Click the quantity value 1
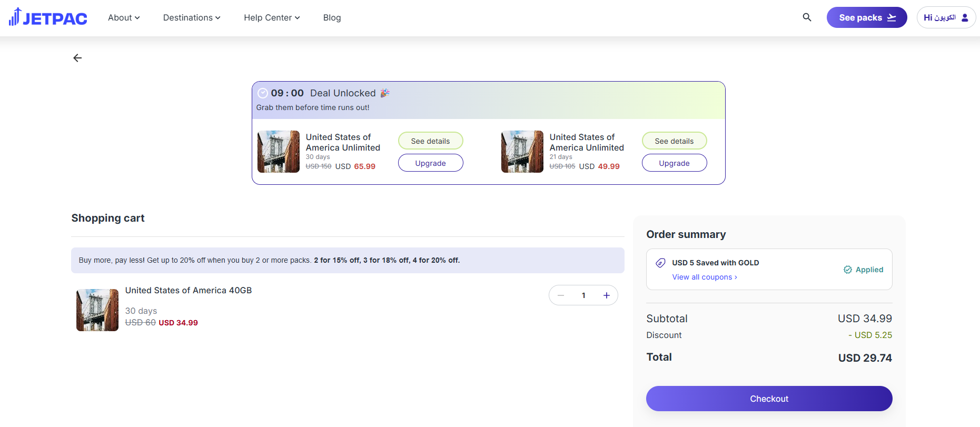 583,295
